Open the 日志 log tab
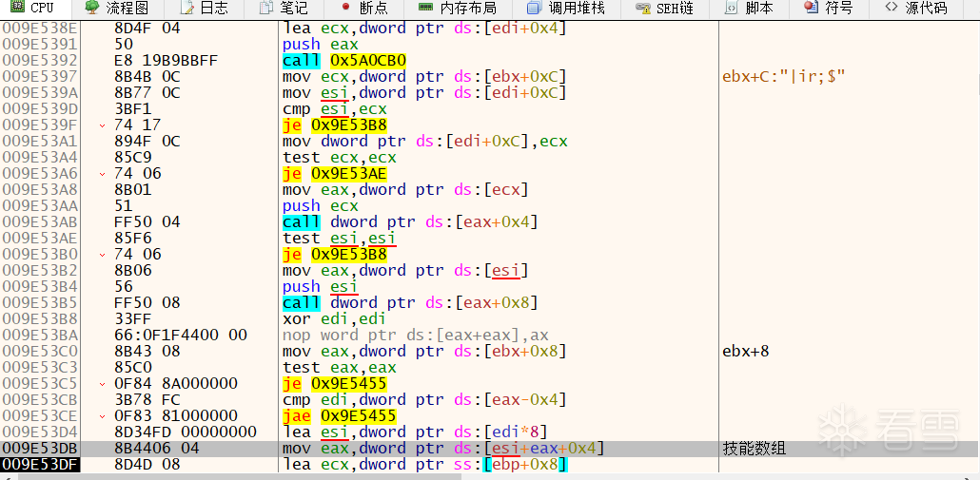980x480 pixels. 204,9
